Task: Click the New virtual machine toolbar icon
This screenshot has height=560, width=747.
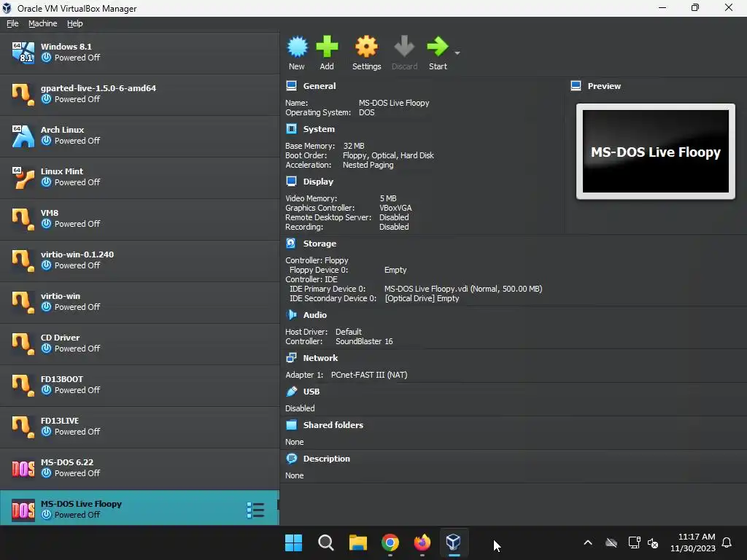Action: 298,47
